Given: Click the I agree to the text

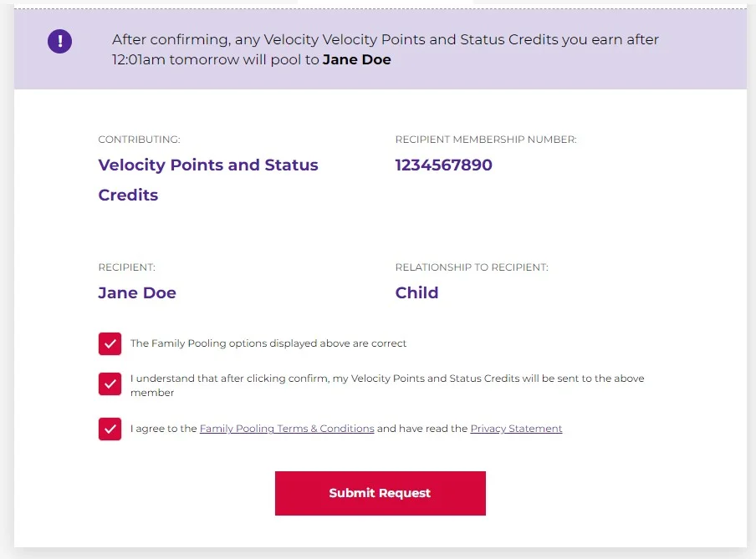Looking at the screenshot, I should point(163,429).
